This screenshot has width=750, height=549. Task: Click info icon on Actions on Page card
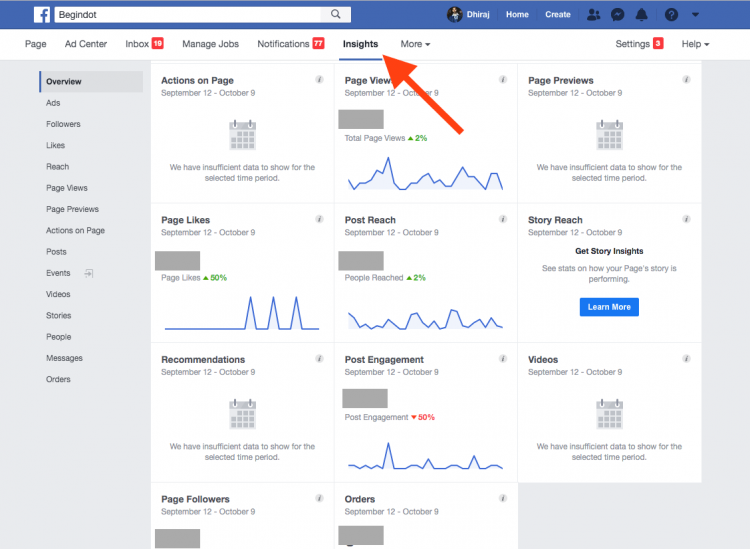click(x=319, y=79)
